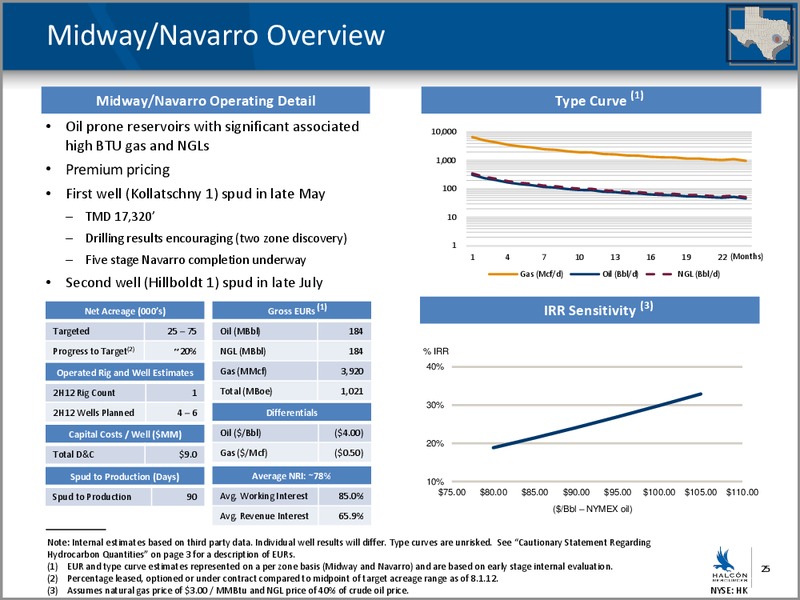
Task: Select the Total D&C $9.0 value
Action: [175, 454]
